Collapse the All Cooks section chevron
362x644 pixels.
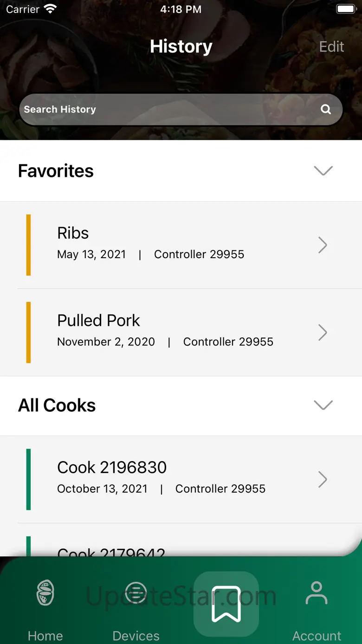[323, 405]
